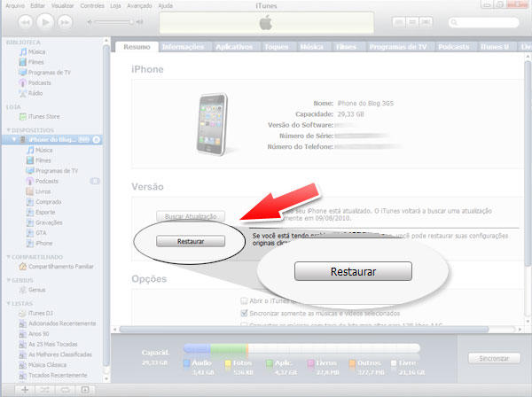
Task: Collapse the iPhone do Blog device tree
Action: [x=14, y=139]
